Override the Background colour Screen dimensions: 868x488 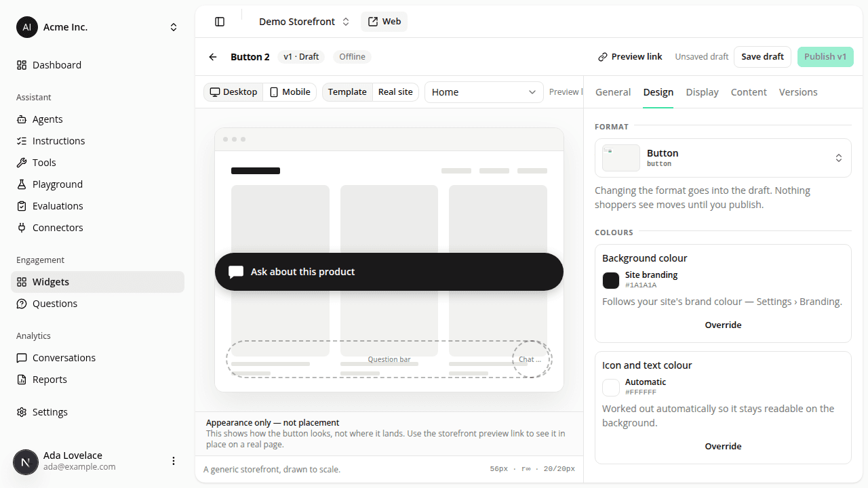pyautogui.click(x=723, y=325)
